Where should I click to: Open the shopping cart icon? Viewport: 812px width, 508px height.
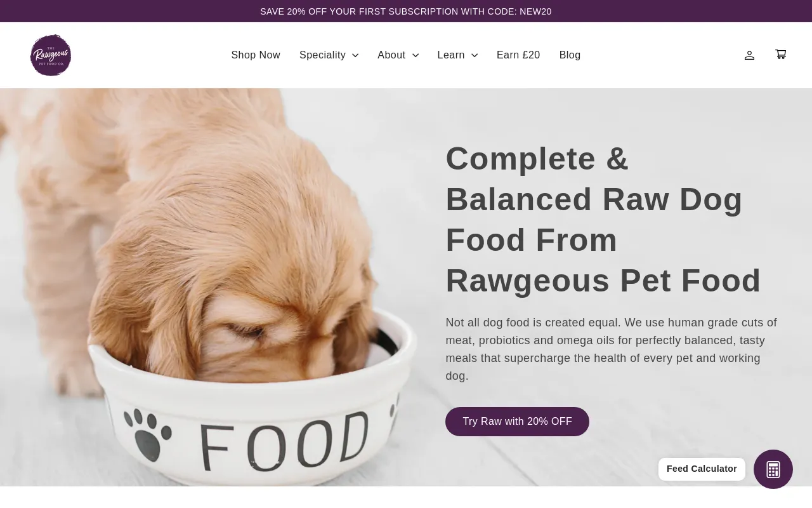(781, 55)
